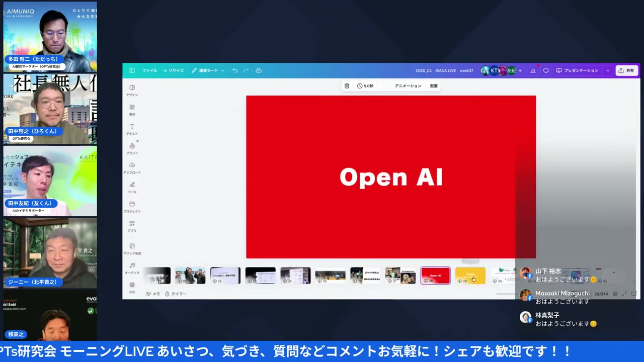The image size is (644, 362).
Task: Open the ファイル (File) menu
Action: [x=149, y=70]
